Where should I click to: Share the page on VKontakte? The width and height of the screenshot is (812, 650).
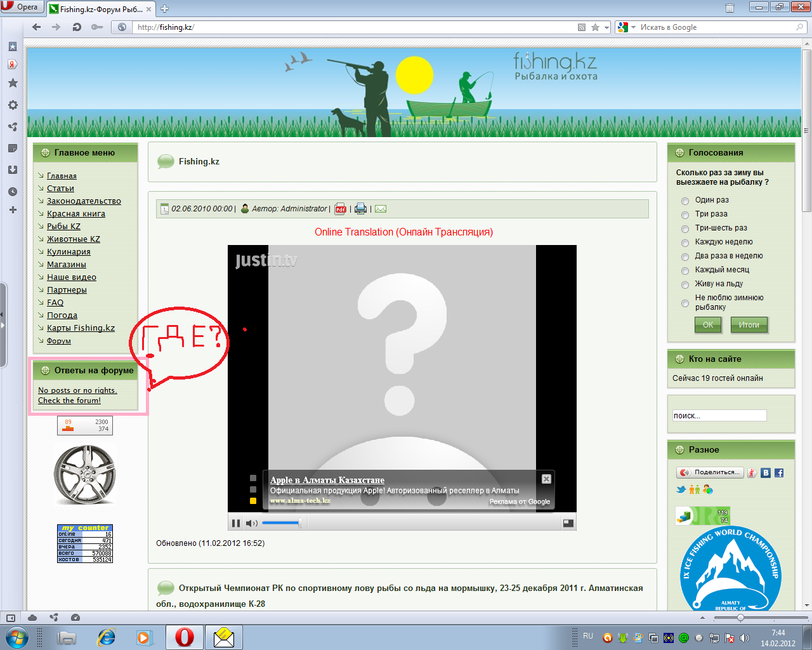point(766,473)
